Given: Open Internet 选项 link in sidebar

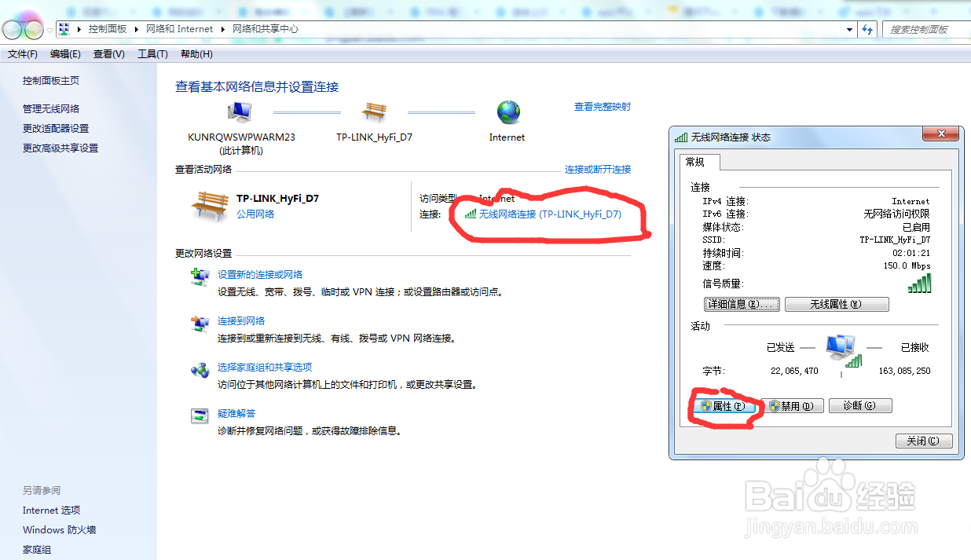Looking at the screenshot, I should click(51, 511).
